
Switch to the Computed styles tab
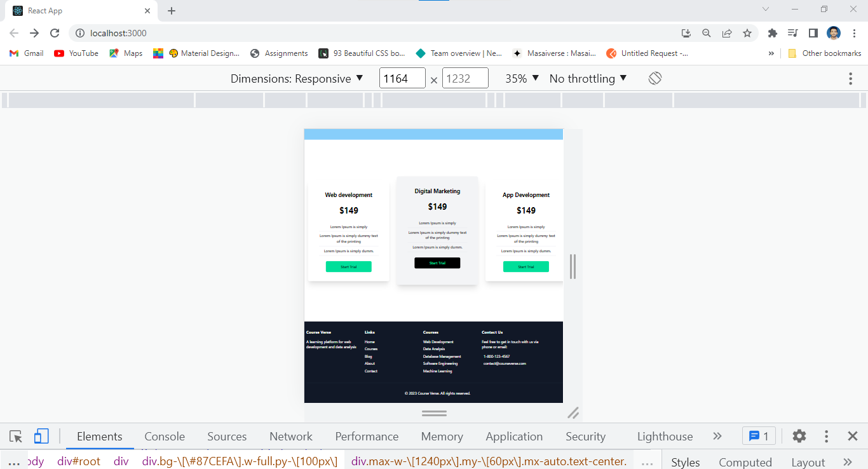745,461
